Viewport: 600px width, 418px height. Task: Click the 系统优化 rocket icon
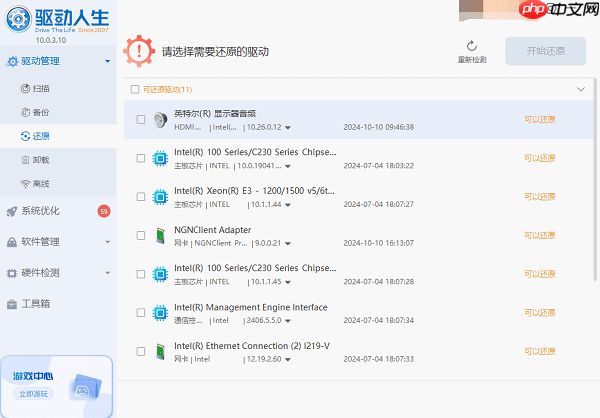pos(12,211)
